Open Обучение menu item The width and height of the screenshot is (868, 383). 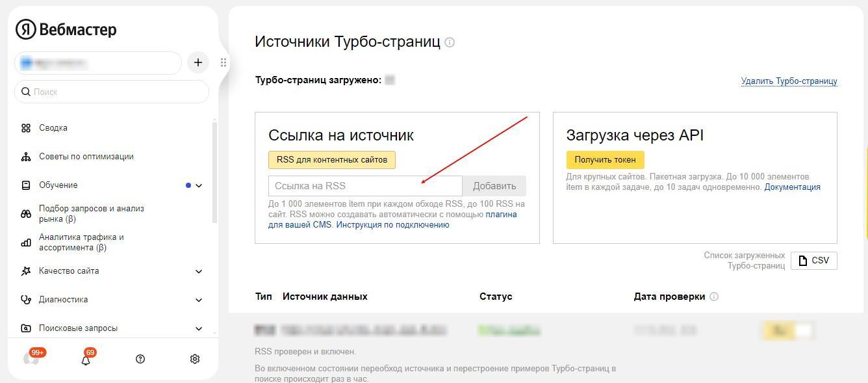click(x=58, y=185)
